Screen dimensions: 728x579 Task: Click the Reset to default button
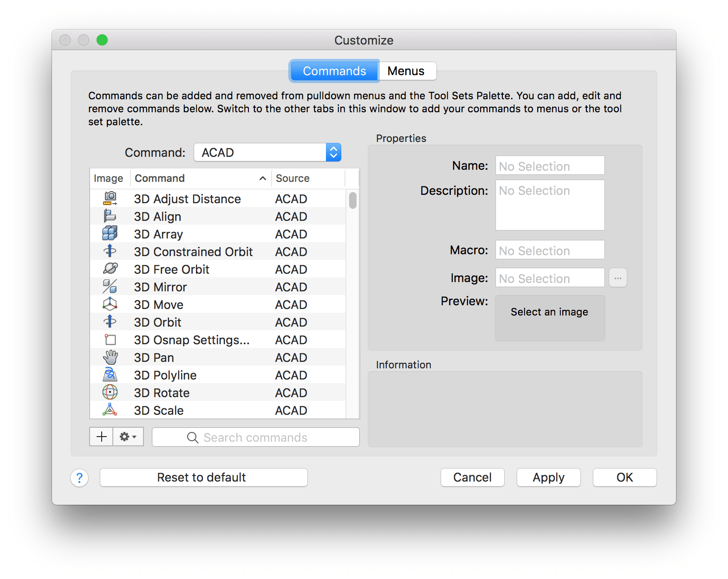204,477
